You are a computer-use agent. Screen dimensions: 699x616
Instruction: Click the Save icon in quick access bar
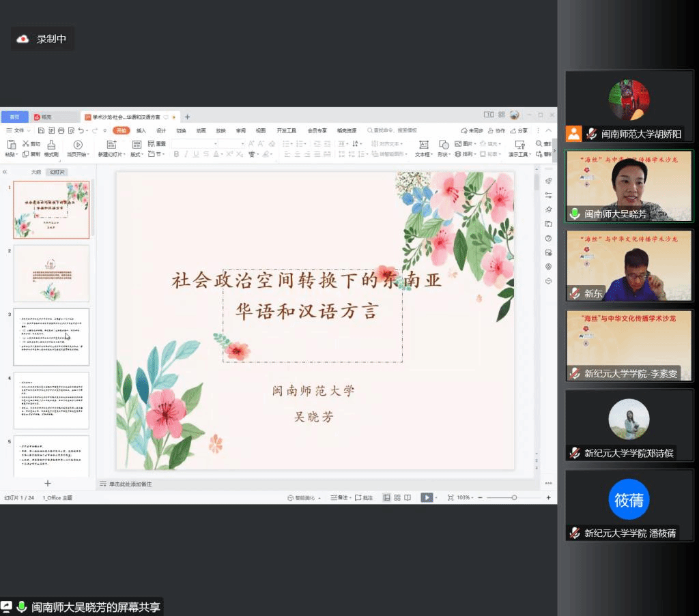42,130
